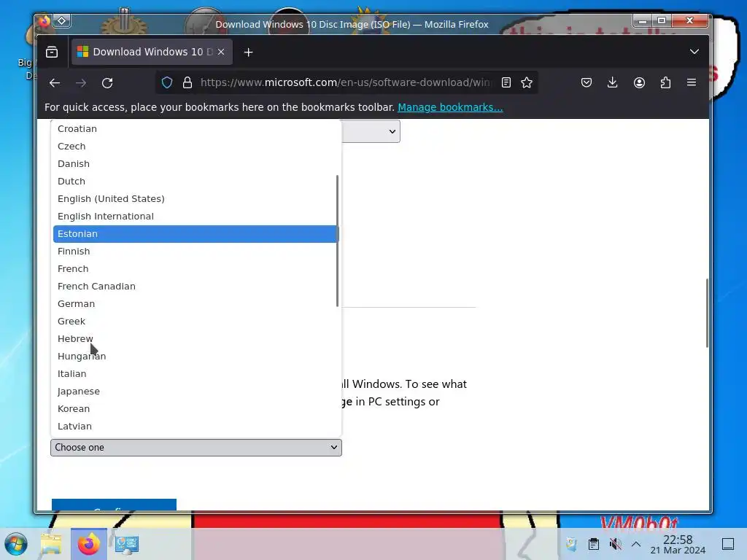This screenshot has width=747, height=560.
Task: Click the show desktop tray button
Action: pyautogui.click(x=728, y=544)
